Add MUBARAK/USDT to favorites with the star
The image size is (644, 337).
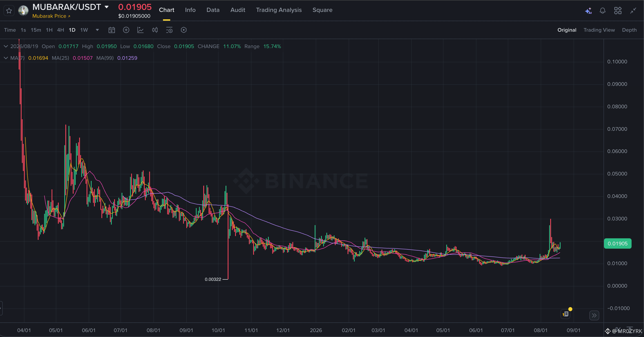[x=9, y=11]
